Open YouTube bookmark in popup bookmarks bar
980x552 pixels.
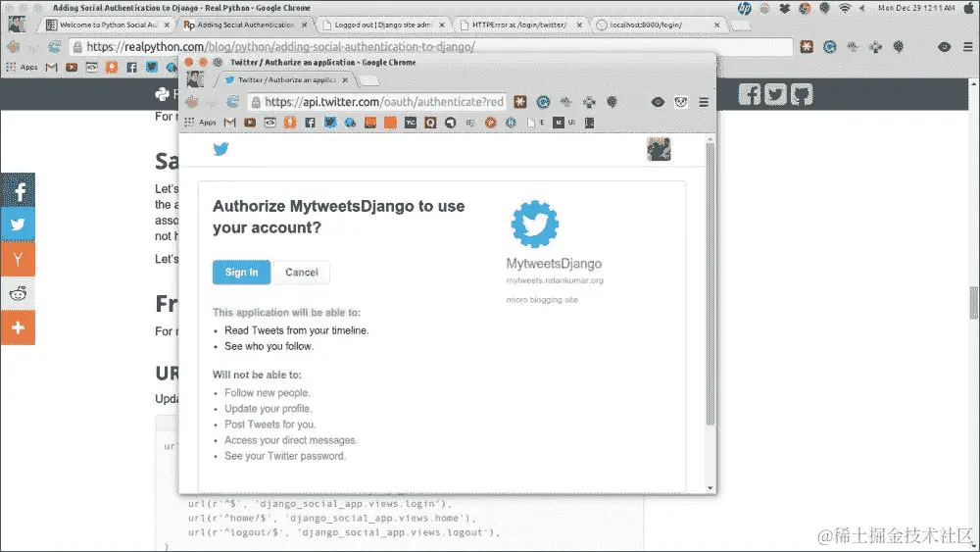pyautogui.click(x=250, y=123)
